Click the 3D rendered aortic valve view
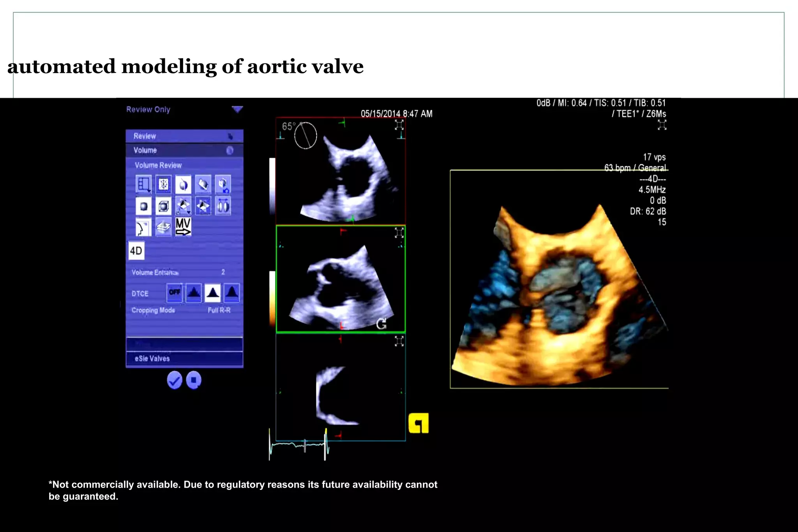The image size is (798, 532). coord(559,279)
